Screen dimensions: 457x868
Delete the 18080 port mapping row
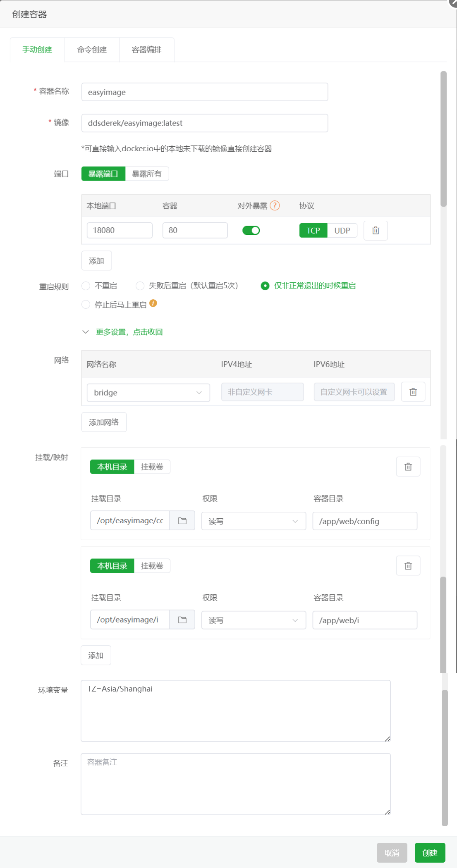[375, 231]
